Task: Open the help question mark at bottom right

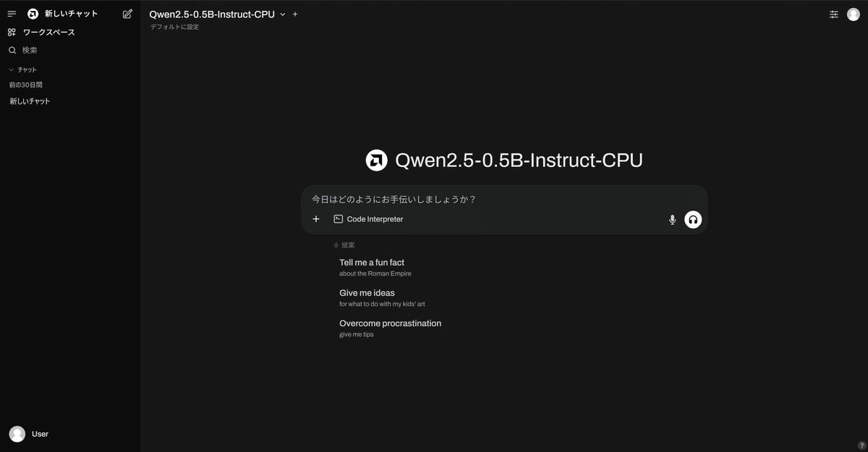Action: [861, 446]
